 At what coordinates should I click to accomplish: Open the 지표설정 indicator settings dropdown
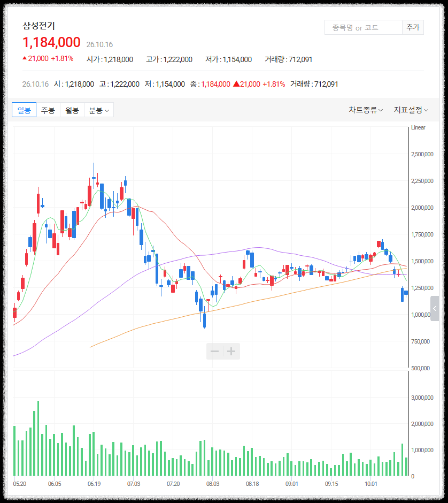click(411, 110)
